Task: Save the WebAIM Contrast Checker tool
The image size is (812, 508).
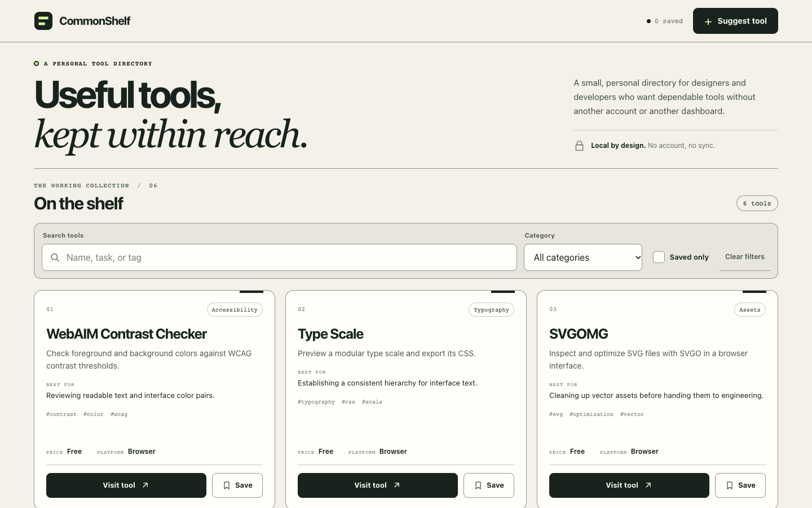Action: 237,485
